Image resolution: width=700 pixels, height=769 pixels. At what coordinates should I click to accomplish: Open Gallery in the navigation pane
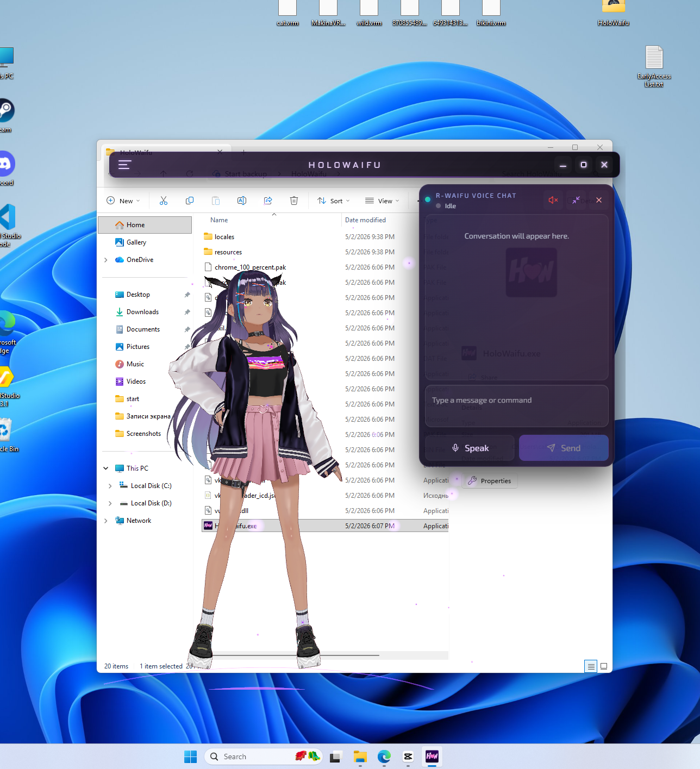pyautogui.click(x=136, y=242)
